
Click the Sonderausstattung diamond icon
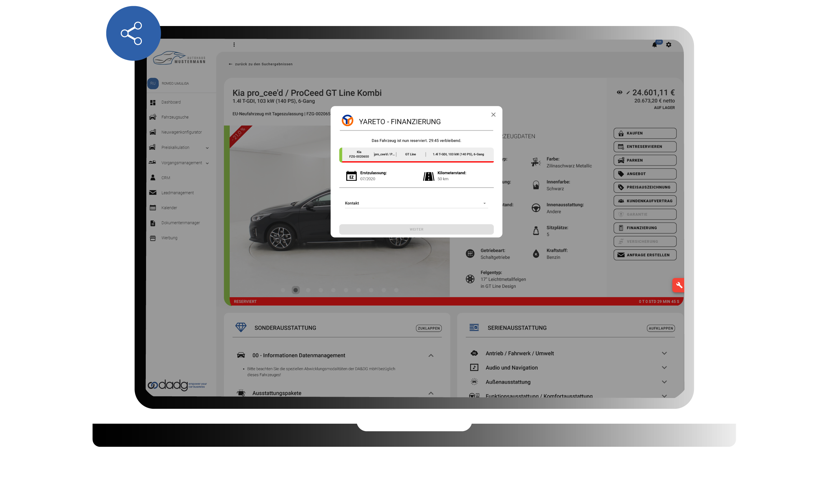[x=241, y=327]
